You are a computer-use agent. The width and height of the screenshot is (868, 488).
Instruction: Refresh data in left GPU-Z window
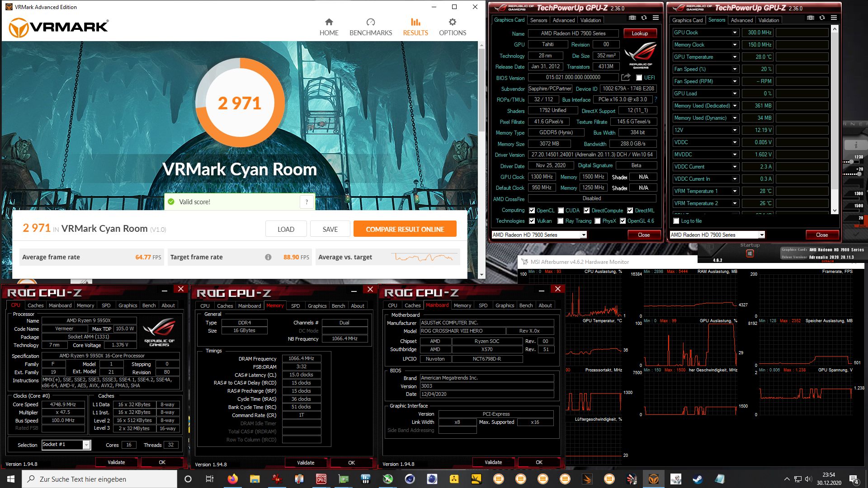click(x=644, y=18)
